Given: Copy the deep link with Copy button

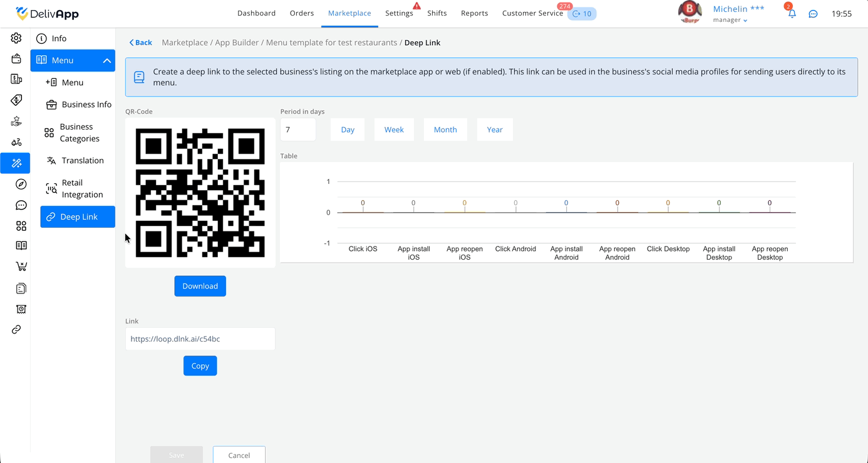Looking at the screenshot, I should click(x=200, y=366).
